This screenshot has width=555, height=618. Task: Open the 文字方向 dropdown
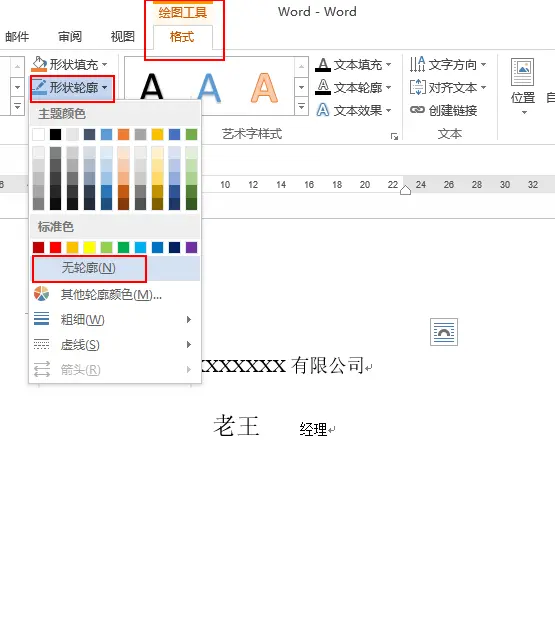pyautogui.click(x=447, y=64)
